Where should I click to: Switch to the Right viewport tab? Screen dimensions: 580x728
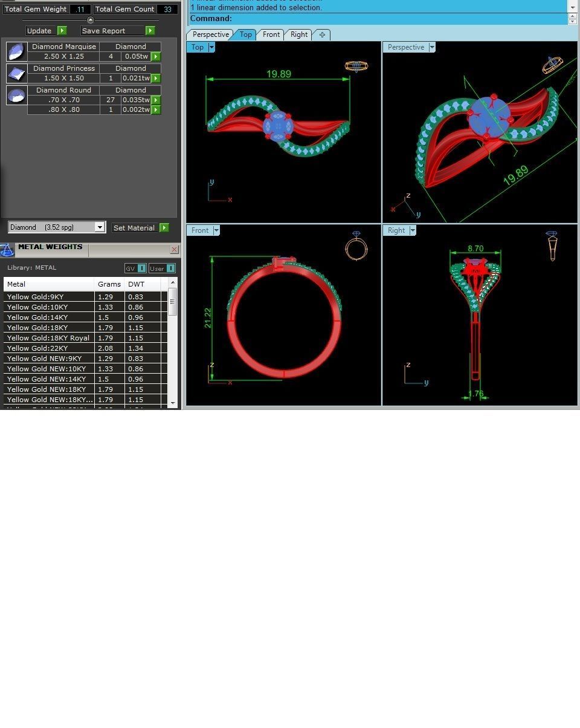299,34
